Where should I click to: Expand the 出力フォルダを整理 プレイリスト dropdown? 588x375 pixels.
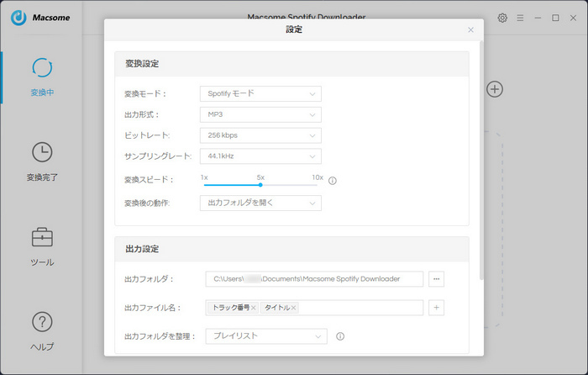(266, 336)
